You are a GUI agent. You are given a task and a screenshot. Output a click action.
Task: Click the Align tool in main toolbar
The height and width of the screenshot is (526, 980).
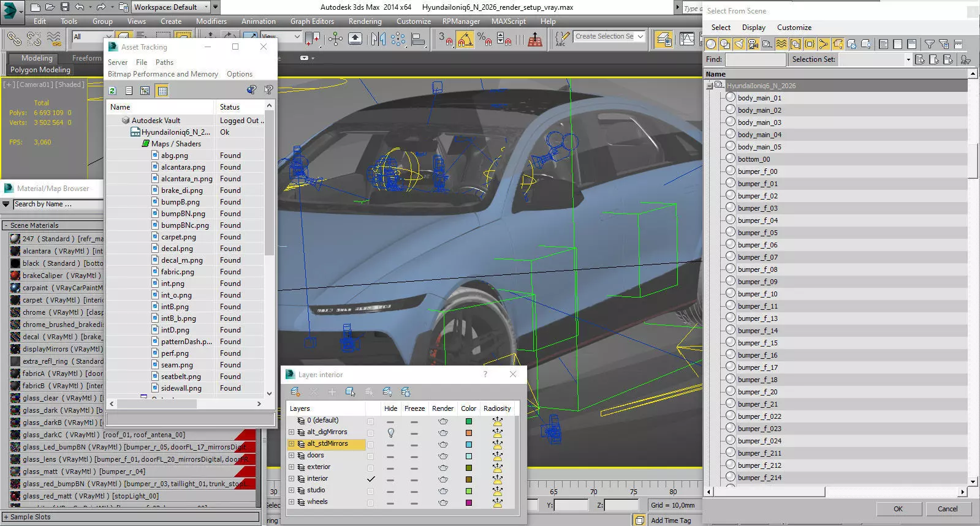click(x=419, y=39)
